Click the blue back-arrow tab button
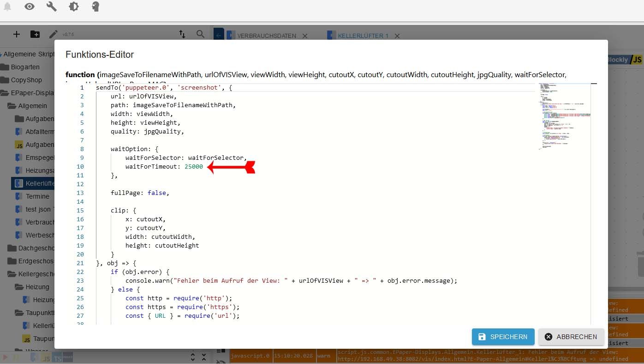This screenshot has height=364, width=644. point(219,35)
